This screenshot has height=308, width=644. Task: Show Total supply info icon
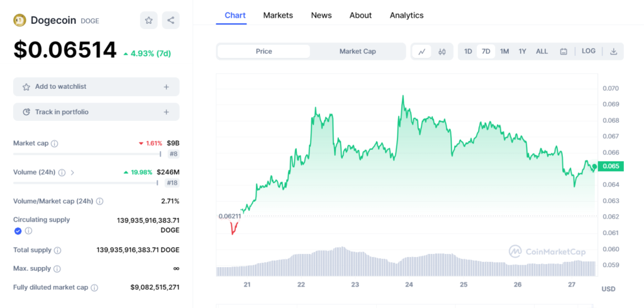[x=58, y=251]
